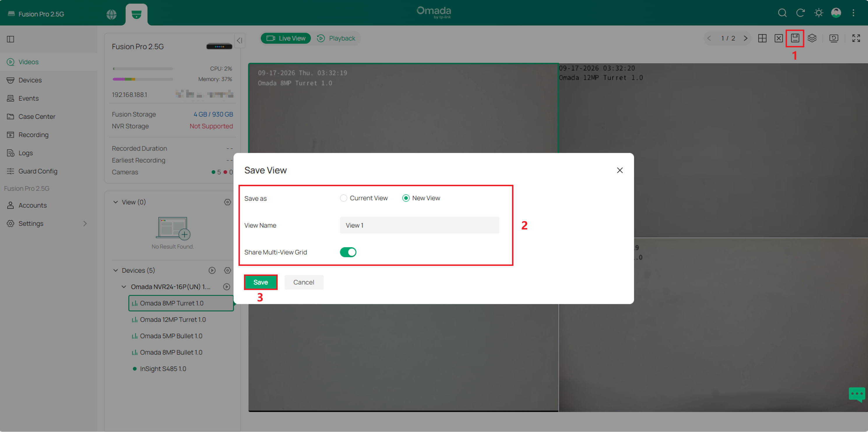The image size is (868, 432).
Task: Toggle the light/dark theme sun icon
Action: pos(818,13)
